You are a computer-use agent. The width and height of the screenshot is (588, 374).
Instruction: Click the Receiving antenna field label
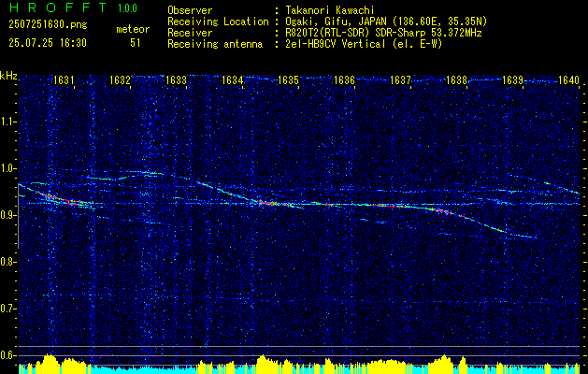215,44
